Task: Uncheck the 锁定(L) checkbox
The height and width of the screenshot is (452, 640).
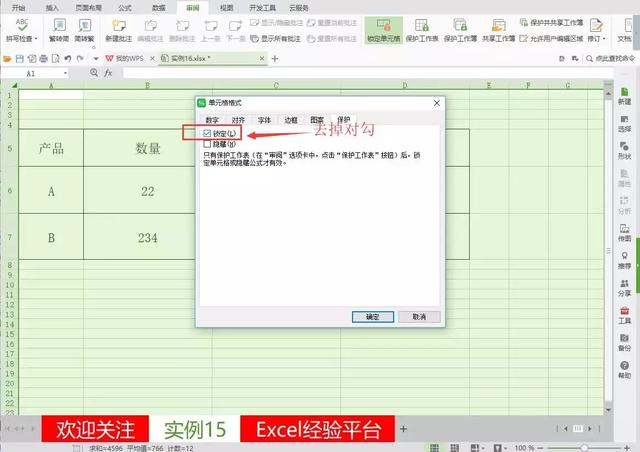Action: [207, 133]
